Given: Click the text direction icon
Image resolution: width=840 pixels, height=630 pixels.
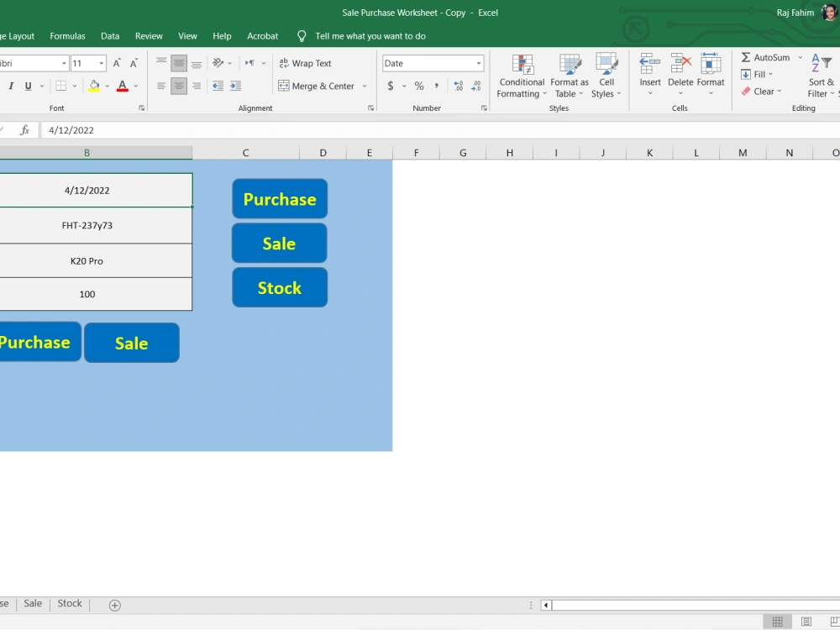Looking at the screenshot, I should (249, 63).
